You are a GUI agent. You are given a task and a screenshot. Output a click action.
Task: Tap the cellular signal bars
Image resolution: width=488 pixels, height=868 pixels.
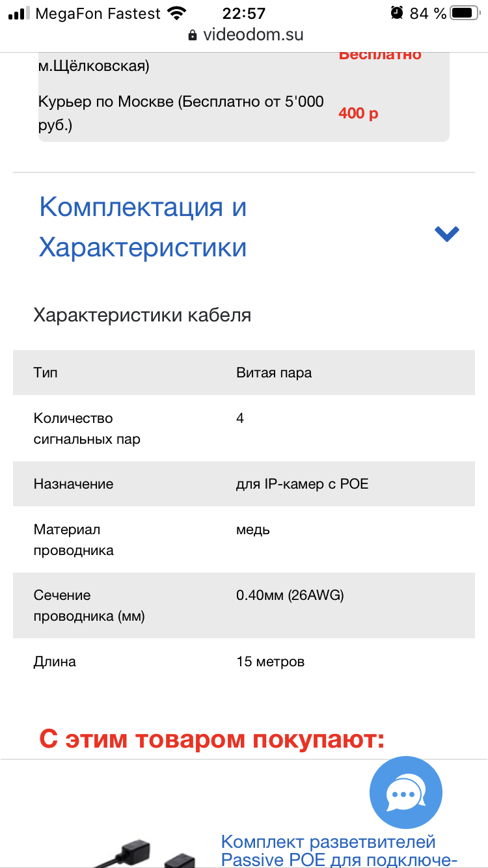pos(19,13)
